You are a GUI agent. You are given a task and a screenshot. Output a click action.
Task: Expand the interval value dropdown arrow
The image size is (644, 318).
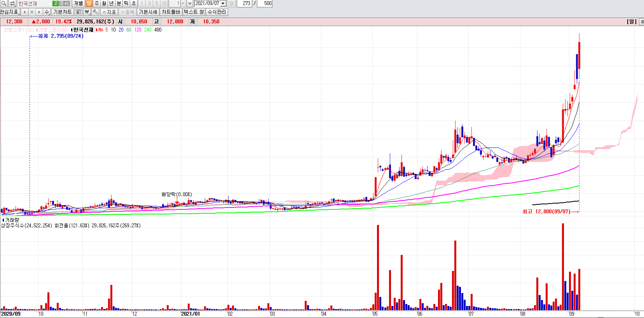(x=183, y=4)
